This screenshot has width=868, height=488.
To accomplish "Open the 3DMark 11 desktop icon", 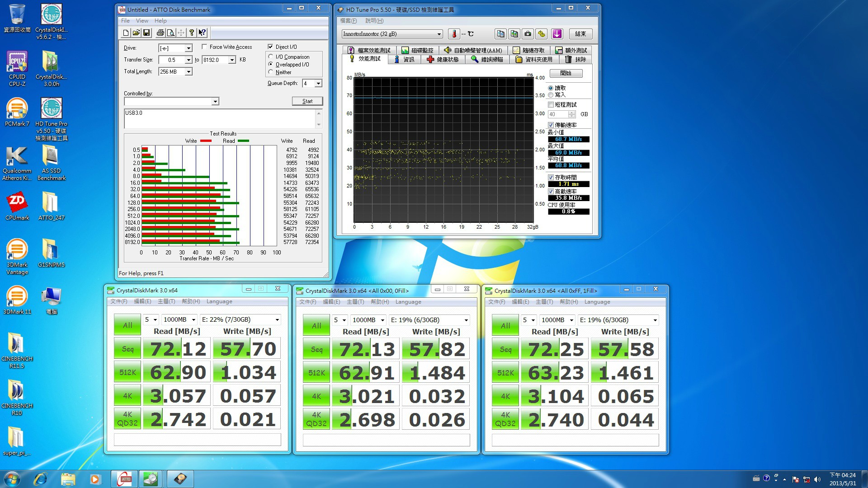I will click(17, 300).
